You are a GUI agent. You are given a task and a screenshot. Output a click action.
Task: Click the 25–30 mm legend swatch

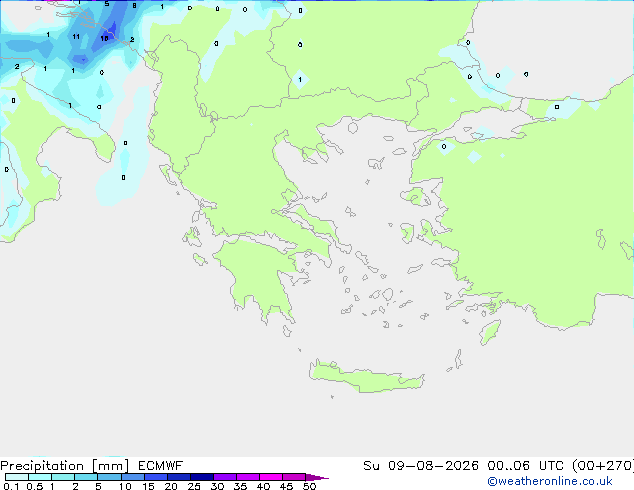coord(202,477)
